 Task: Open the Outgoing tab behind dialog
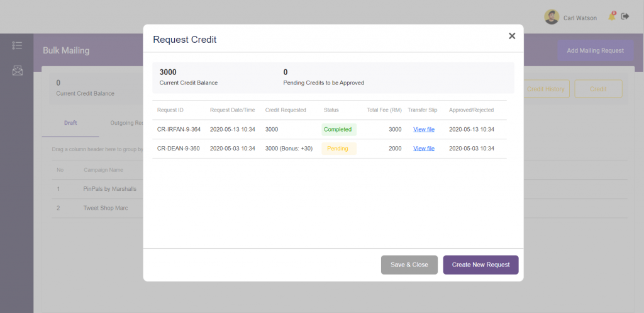[125, 123]
